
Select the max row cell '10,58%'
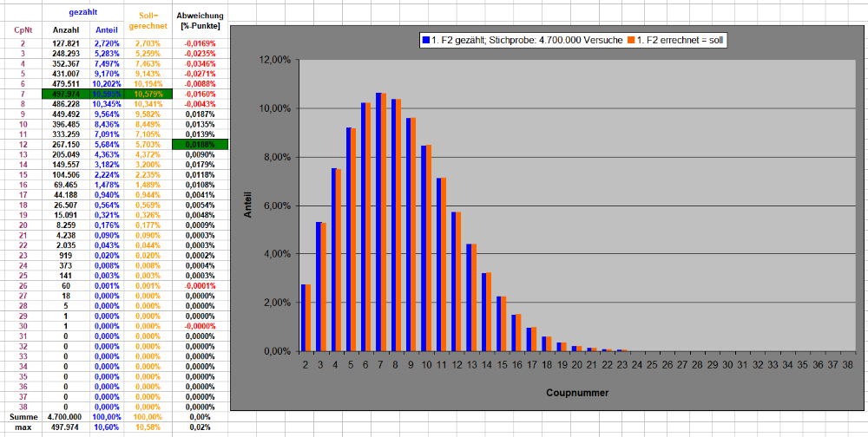coord(149,427)
